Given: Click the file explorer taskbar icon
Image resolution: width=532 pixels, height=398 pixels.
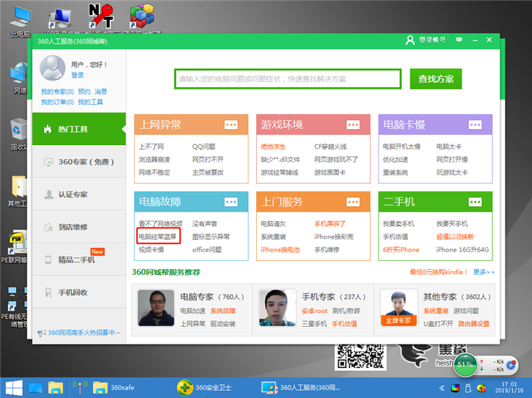Looking at the screenshot, I should [x=56, y=388].
